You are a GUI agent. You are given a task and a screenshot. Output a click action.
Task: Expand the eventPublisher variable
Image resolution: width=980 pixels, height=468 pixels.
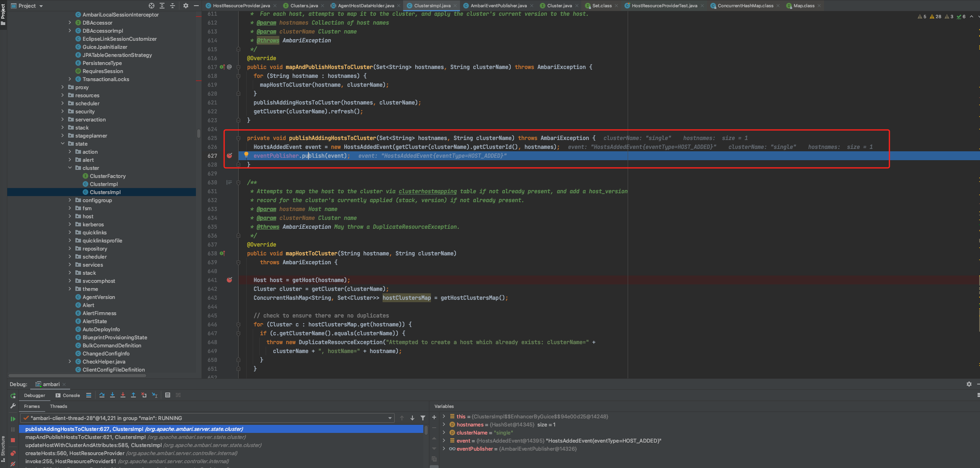444,449
